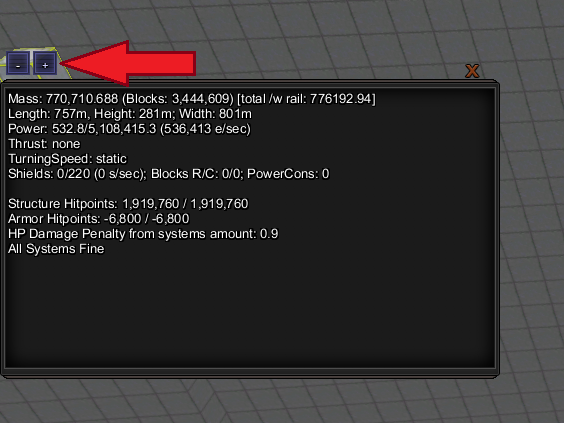Select the TurningSpeed: static line
The image size is (564, 423).
(67, 159)
